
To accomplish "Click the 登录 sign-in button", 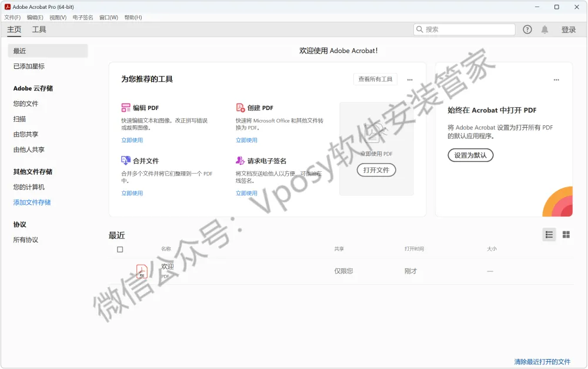I will (x=568, y=29).
